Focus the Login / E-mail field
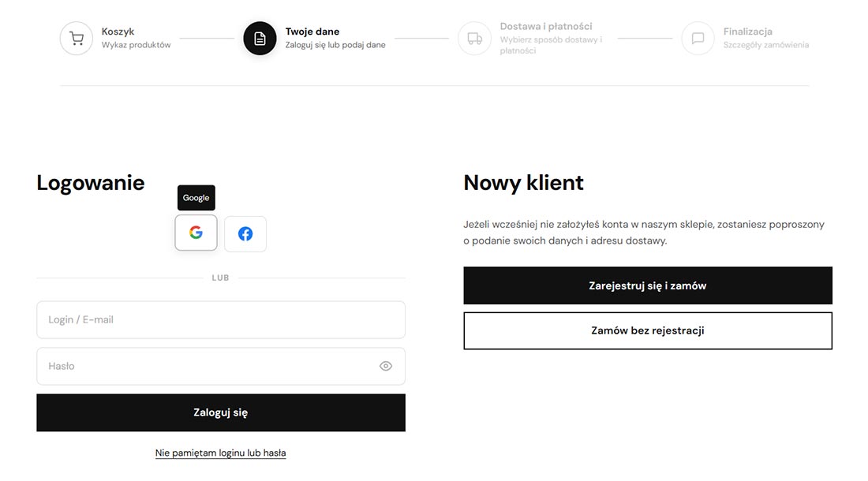The image size is (868, 481). [221, 319]
